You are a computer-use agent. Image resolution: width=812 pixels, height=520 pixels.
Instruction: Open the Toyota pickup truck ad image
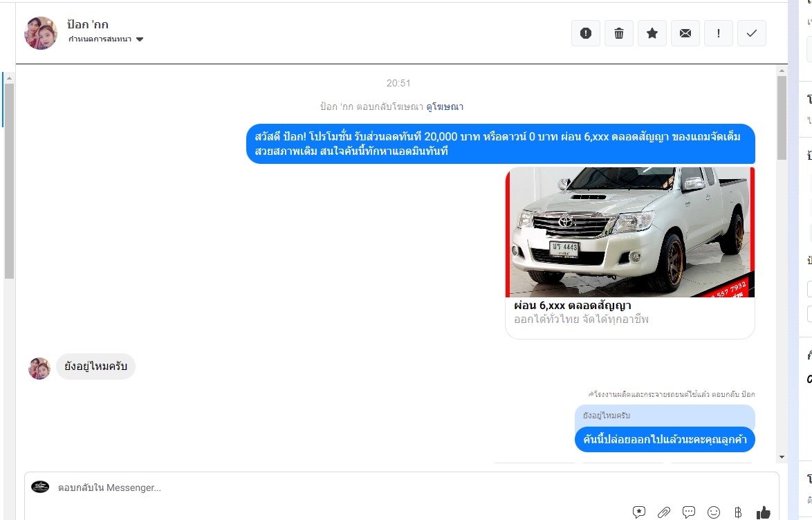click(x=629, y=232)
